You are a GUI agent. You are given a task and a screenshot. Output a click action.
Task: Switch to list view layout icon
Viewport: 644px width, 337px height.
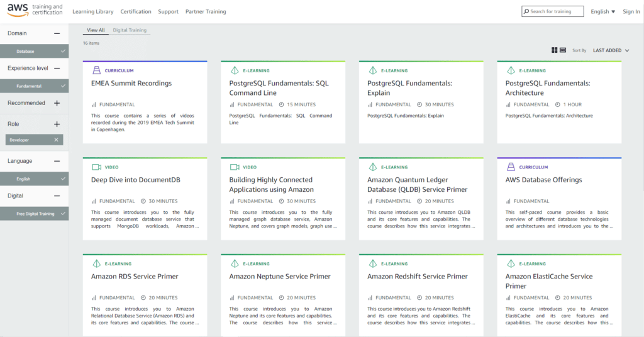click(563, 50)
